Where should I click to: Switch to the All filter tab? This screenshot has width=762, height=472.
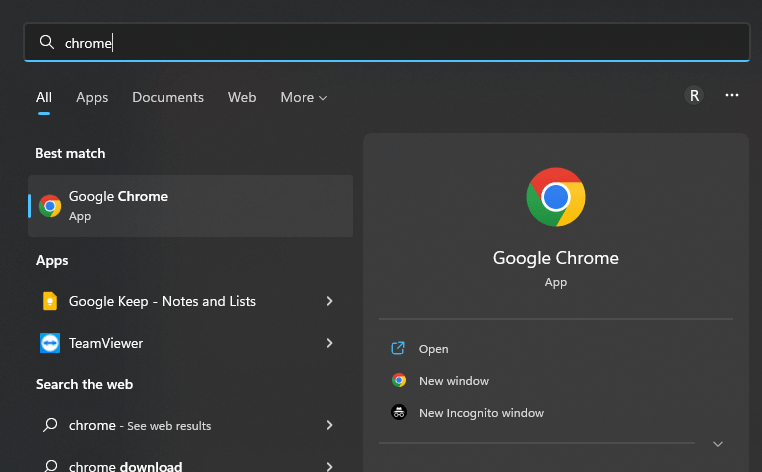44,97
